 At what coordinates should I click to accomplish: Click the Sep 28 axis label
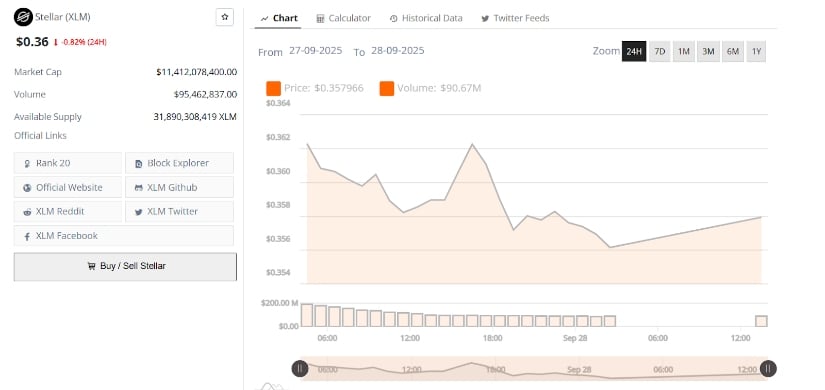click(575, 338)
